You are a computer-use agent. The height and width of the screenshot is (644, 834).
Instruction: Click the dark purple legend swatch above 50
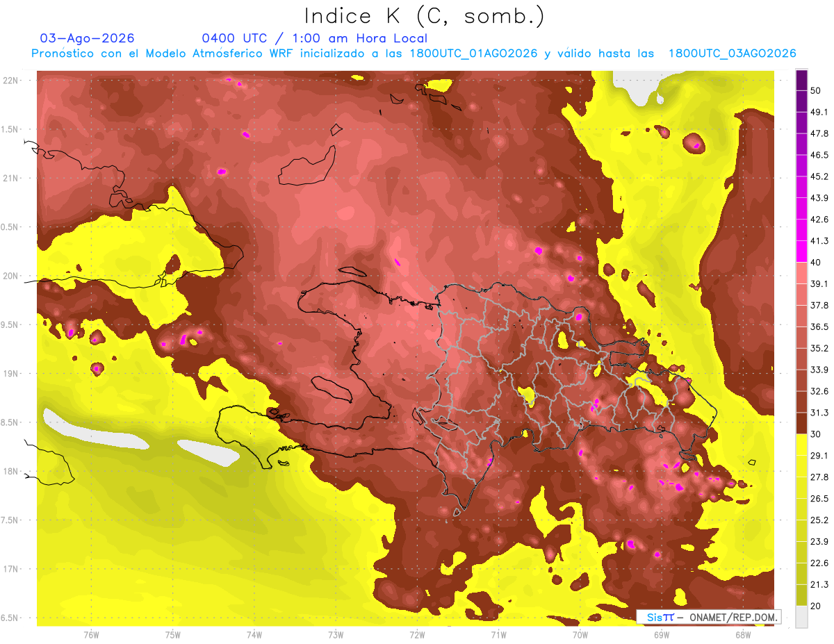coord(801,80)
